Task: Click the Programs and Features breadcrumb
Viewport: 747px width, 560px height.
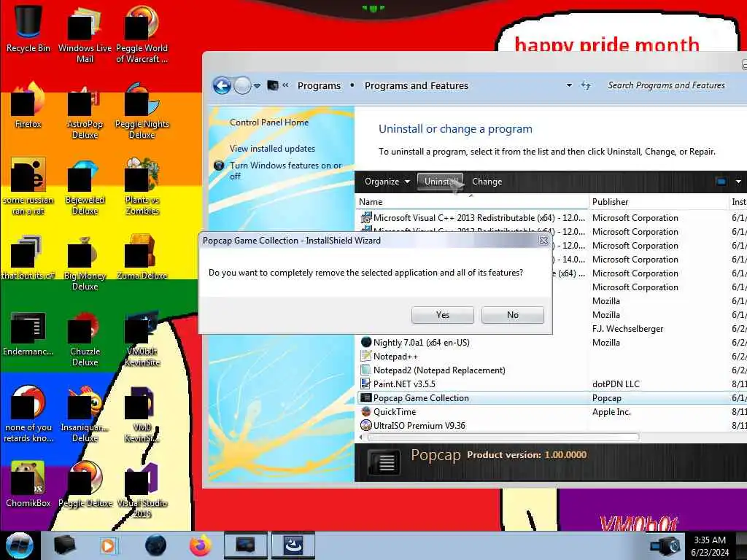Action: point(417,86)
